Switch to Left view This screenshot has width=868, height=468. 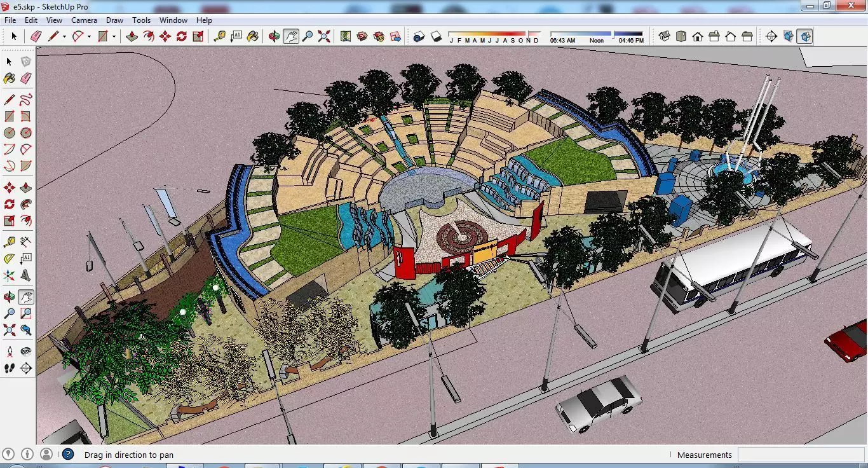tap(747, 37)
